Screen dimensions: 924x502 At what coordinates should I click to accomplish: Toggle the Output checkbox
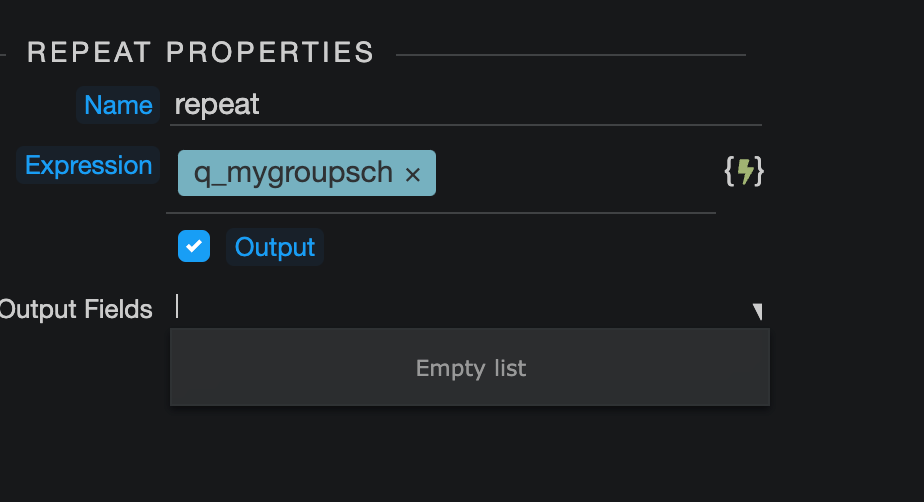point(194,246)
